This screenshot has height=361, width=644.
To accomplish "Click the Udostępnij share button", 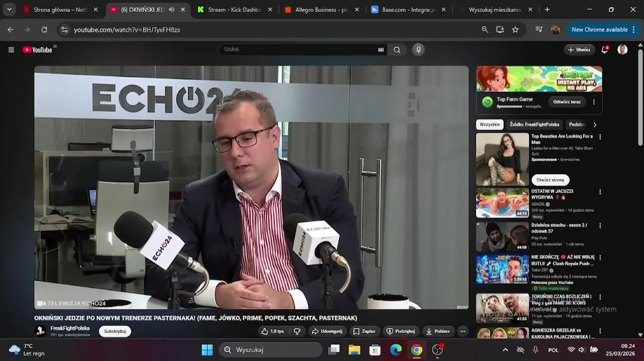I will tap(327, 331).
